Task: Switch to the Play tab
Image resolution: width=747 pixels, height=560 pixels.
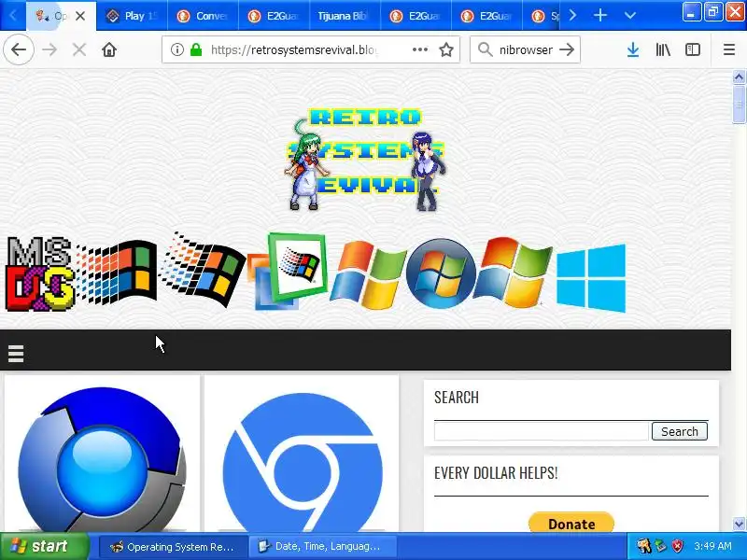Action: click(x=132, y=16)
